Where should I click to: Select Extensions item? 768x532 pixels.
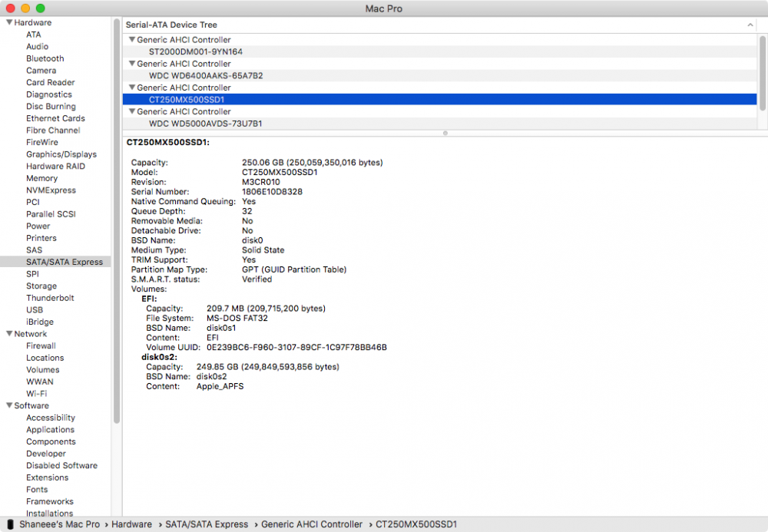(x=47, y=477)
